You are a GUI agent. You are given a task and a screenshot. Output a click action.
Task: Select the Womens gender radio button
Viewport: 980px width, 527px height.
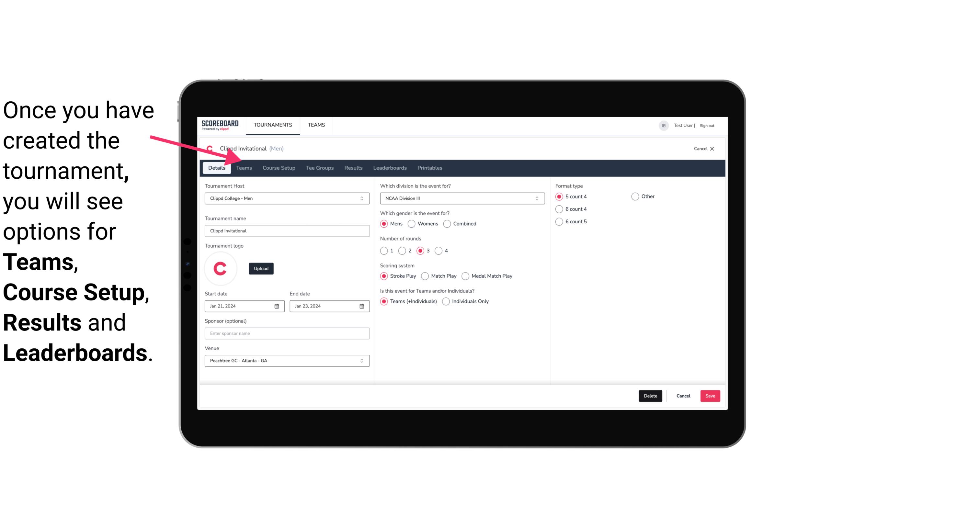412,224
